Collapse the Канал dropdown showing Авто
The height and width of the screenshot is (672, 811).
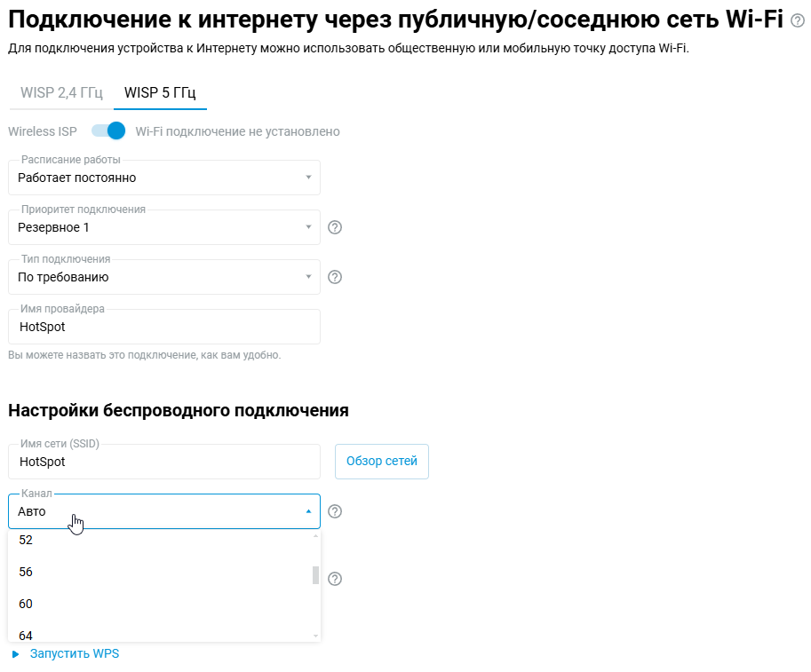(x=164, y=511)
